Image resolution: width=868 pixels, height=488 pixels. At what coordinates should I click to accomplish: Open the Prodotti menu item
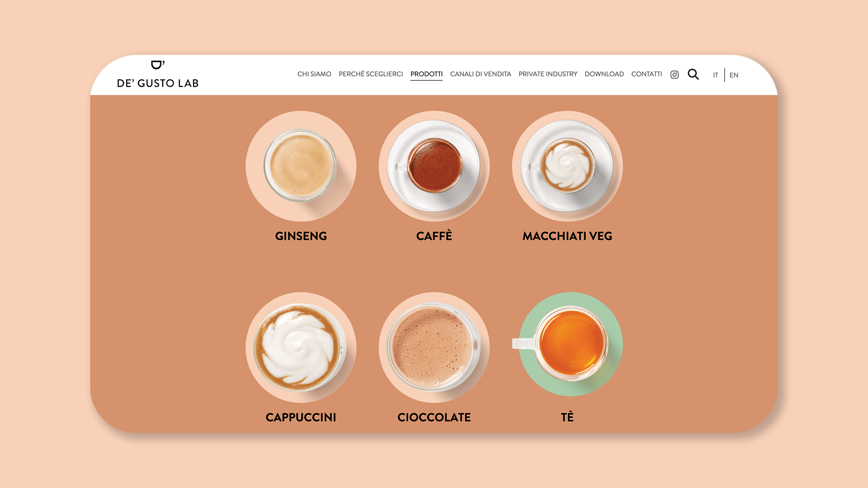click(427, 74)
